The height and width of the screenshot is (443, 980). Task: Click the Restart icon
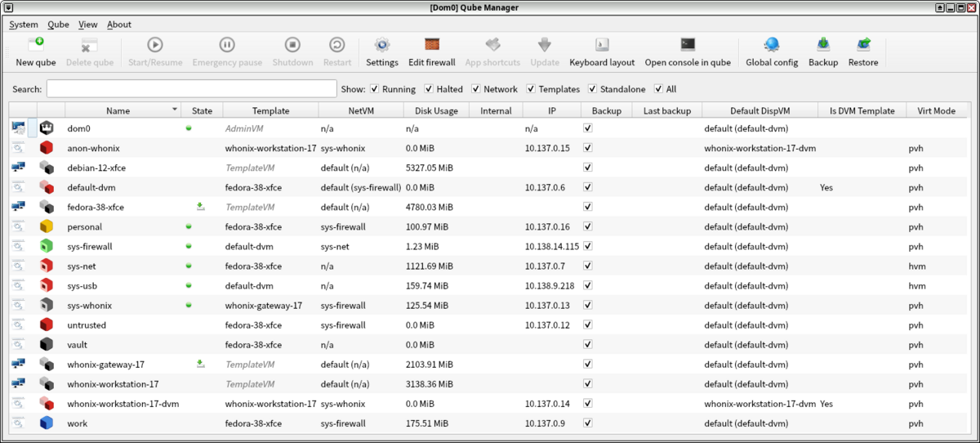[x=337, y=45]
